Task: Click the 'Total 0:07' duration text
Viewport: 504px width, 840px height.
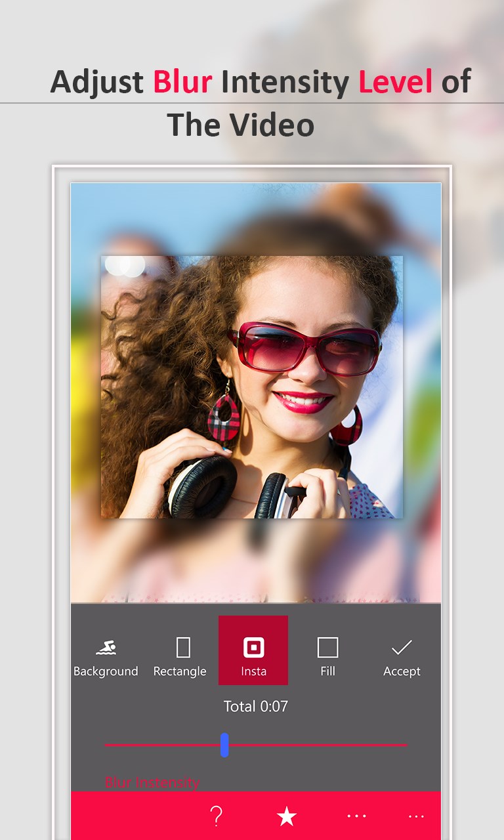Action: click(x=256, y=706)
